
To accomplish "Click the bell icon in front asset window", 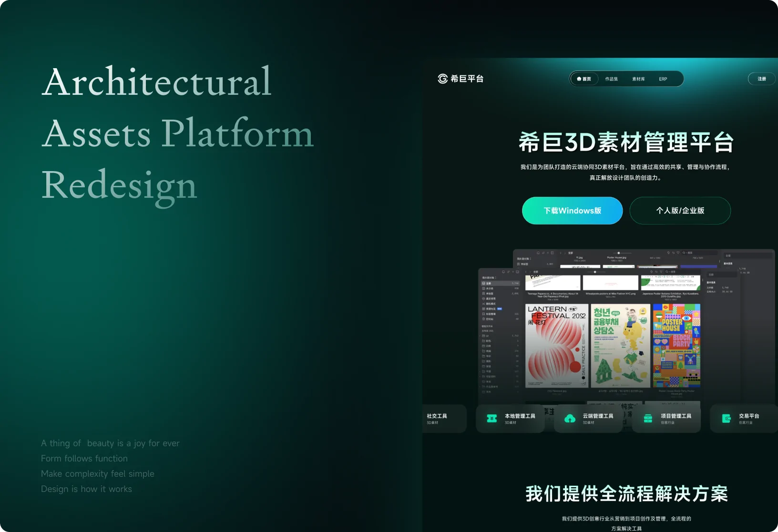I will tap(503, 272).
